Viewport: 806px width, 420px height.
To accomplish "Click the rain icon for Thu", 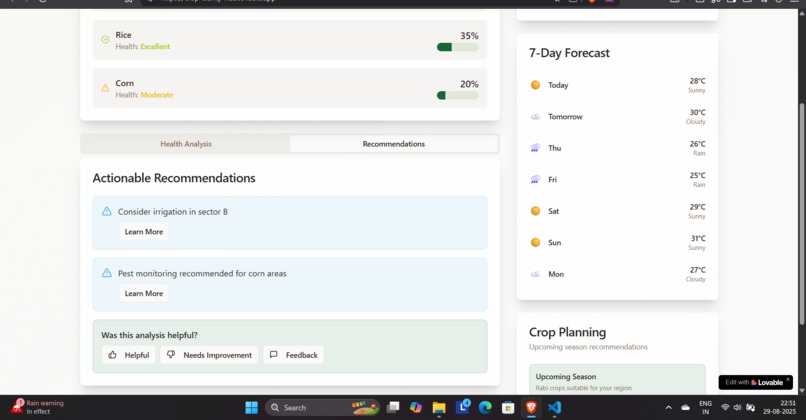I will (x=535, y=148).
